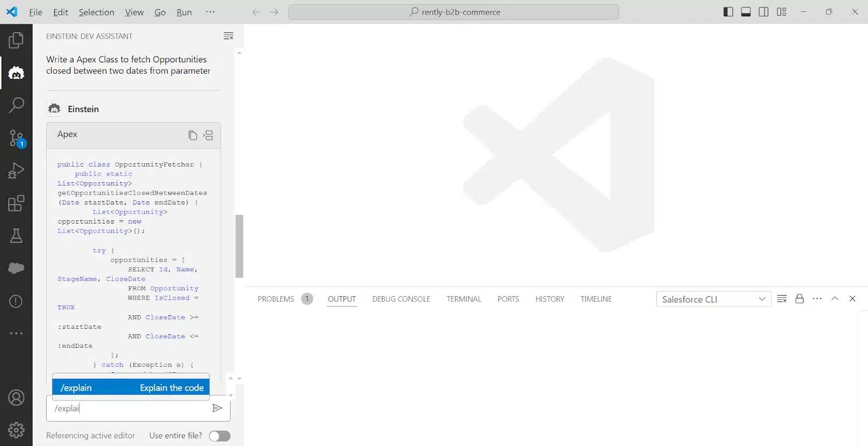Open the circled exclamation view in activity bar
This screenshot has width=868, height=446.
[x=16, y=301]
